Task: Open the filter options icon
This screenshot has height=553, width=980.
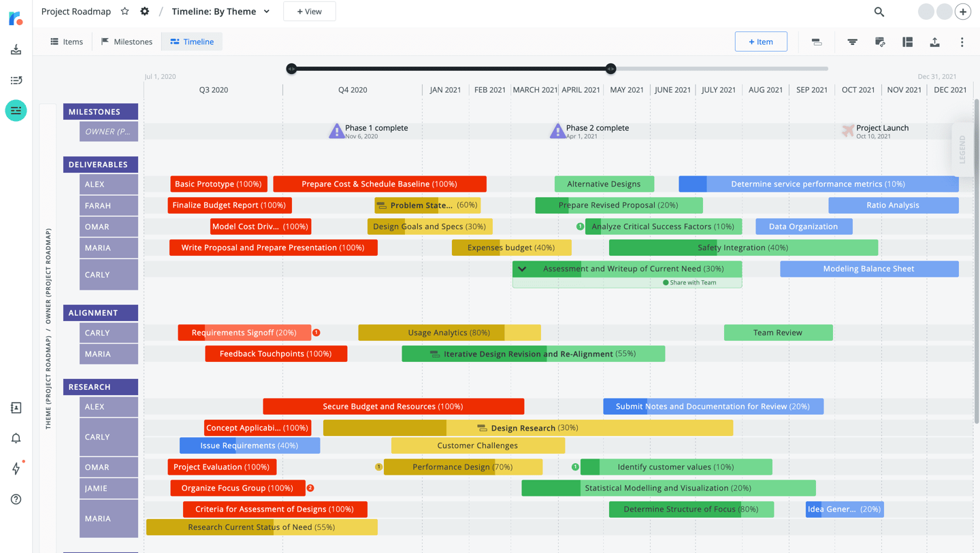Action: tap(852, 41)
